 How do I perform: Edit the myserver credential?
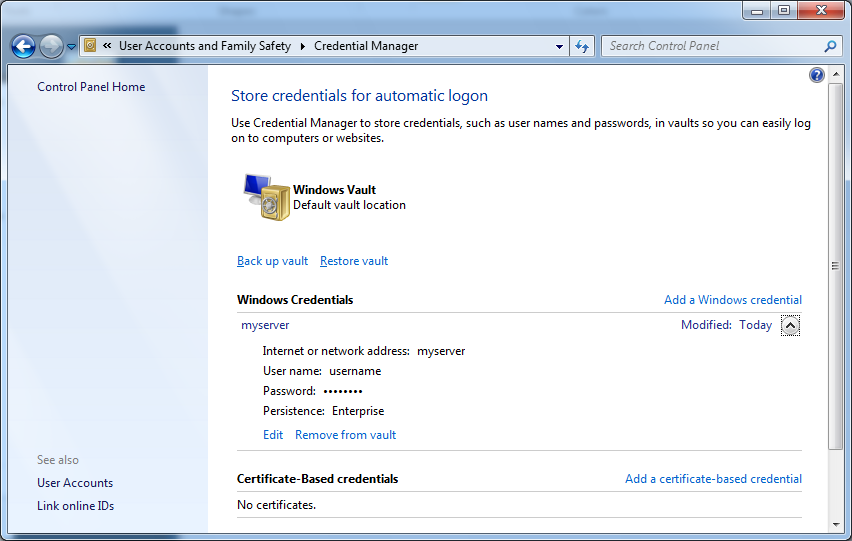click(273, 435)
